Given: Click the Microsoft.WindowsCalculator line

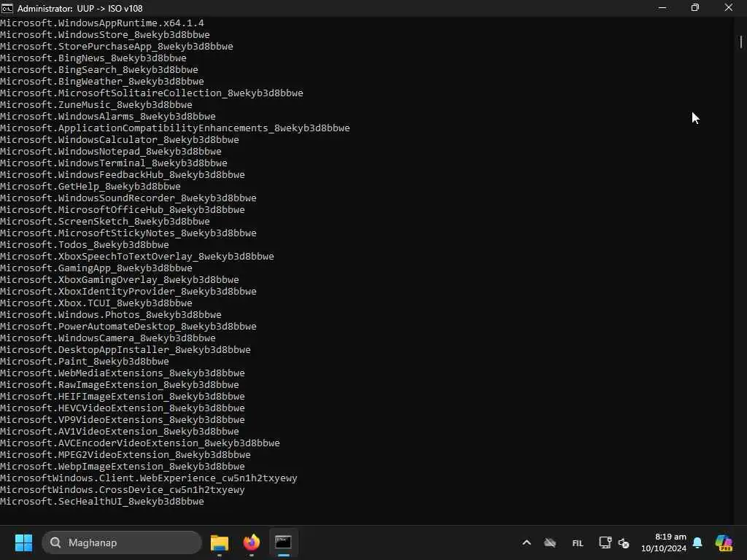Looking at the screenshot, I should point(120,139).
